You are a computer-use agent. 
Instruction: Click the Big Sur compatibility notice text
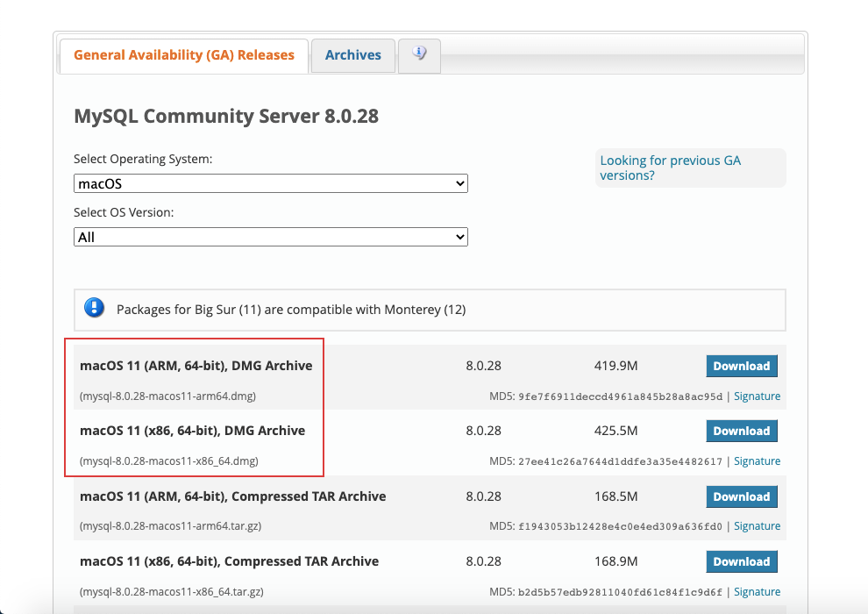tap(291, 310)
